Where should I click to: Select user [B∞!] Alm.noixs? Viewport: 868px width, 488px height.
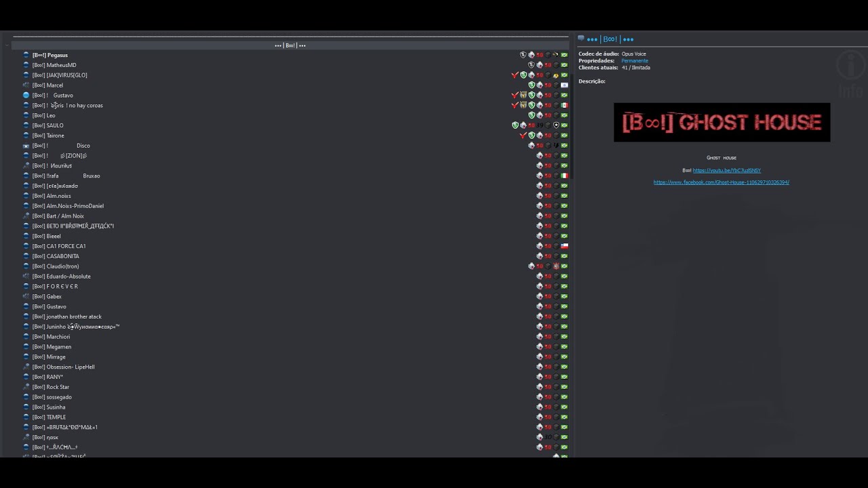pyautogui.click(x=52, y=196)
